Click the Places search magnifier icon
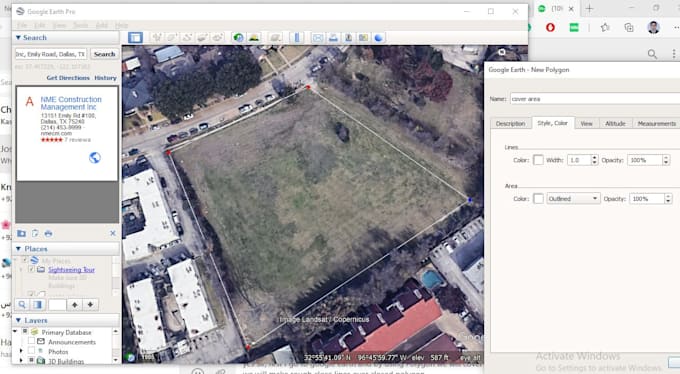The width and height of the screenshot is (680, 374). (x=22, y=305)
